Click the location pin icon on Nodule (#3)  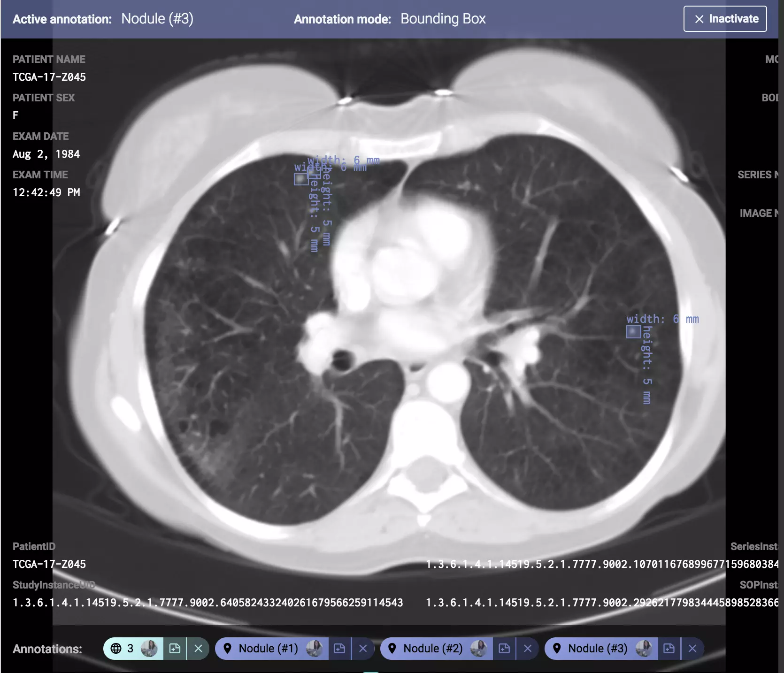[x=557, y=649]
